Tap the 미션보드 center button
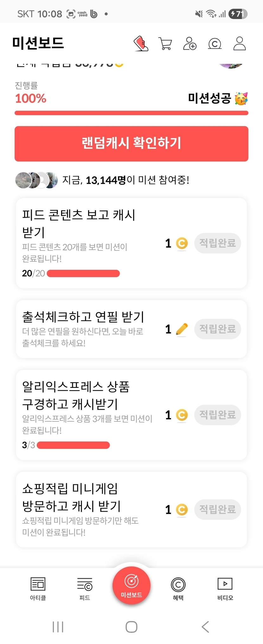The image size is (263, 644). tap(131, 585)
